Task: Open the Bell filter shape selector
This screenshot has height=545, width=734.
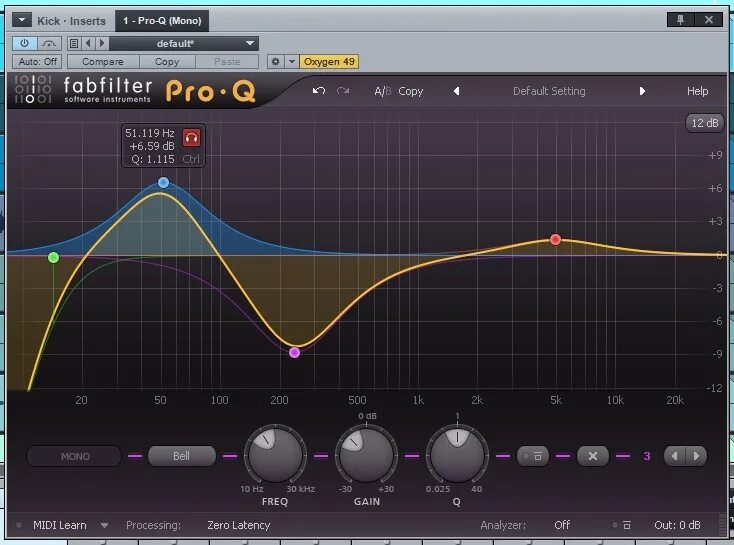Action: pyautogui.click(x=182, y=456)
